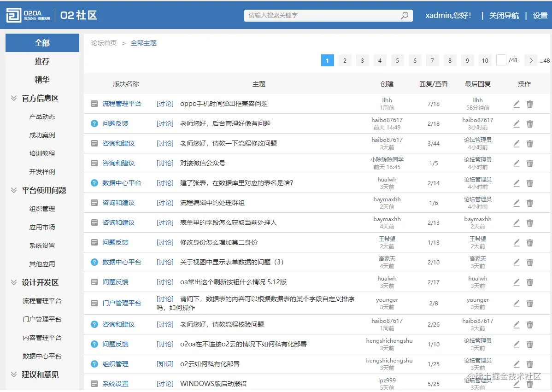Click 全部主题 breadcrumb link
The image size is (552, 392).
(144, 43)
